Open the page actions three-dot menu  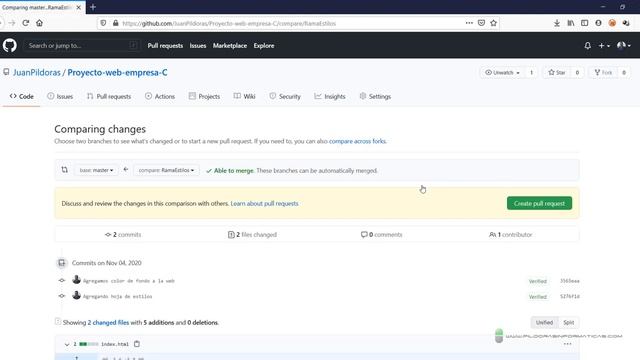469,23
